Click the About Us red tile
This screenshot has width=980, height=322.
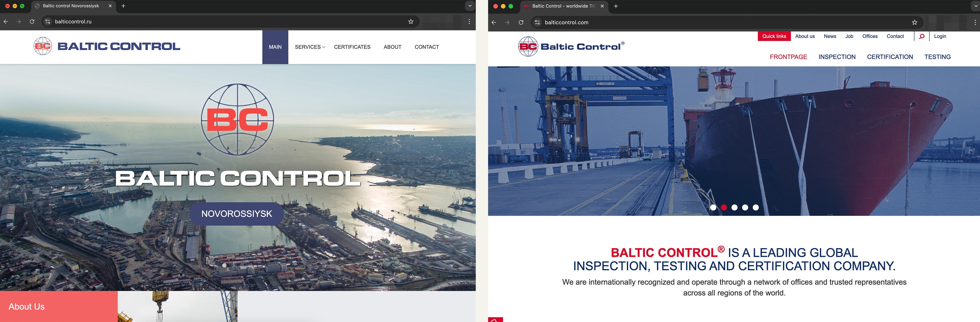[59, 306]
